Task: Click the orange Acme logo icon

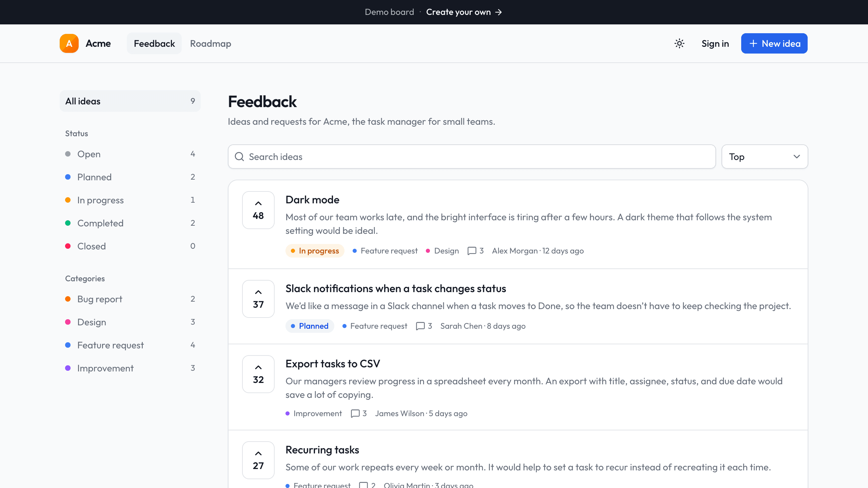Action: 69,43
